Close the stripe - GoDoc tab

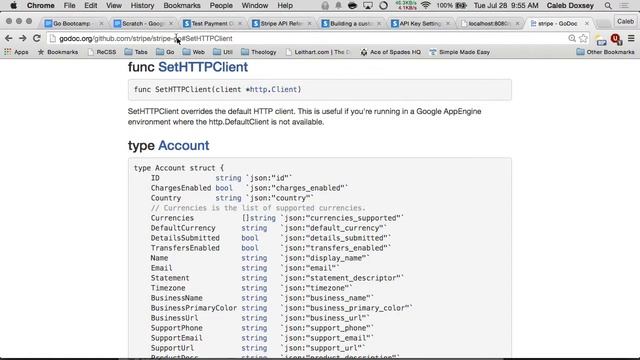pyautogui.click(x=587, y=24)
